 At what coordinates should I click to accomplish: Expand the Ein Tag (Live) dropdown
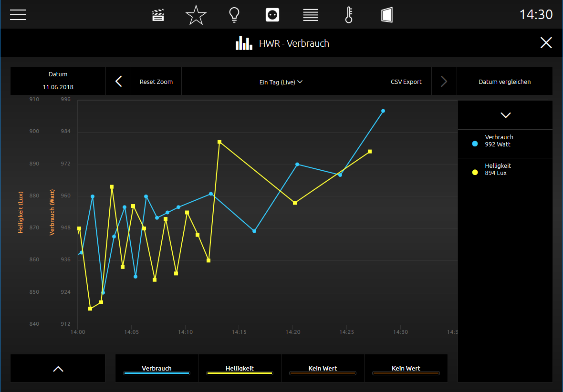coord(281,82)
